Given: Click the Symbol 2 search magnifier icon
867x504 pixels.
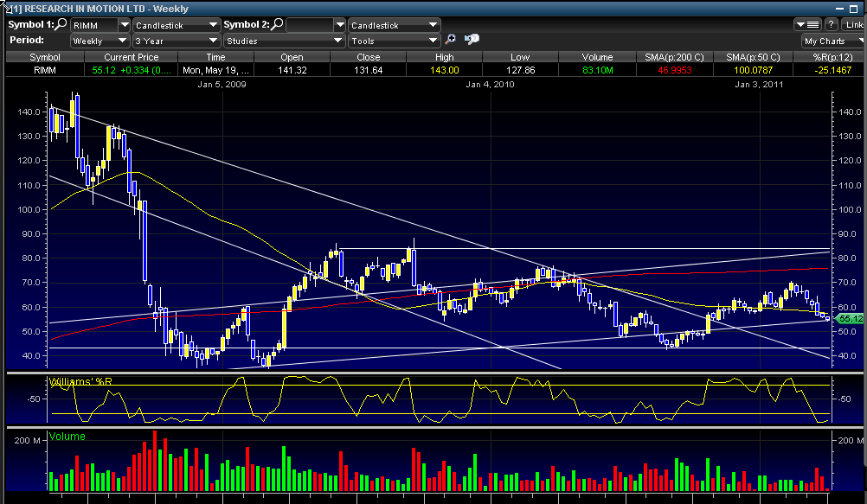Looking at the screenshot, I should coord(277,24).
